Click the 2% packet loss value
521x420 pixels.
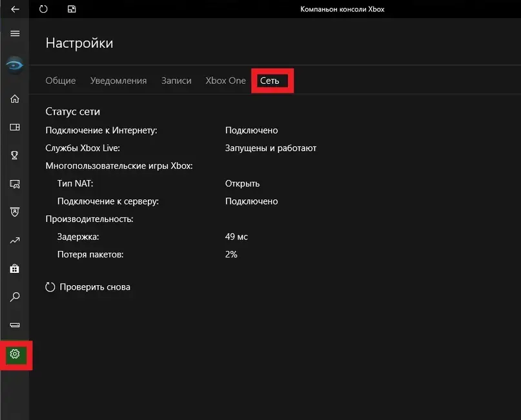point(231,255)
